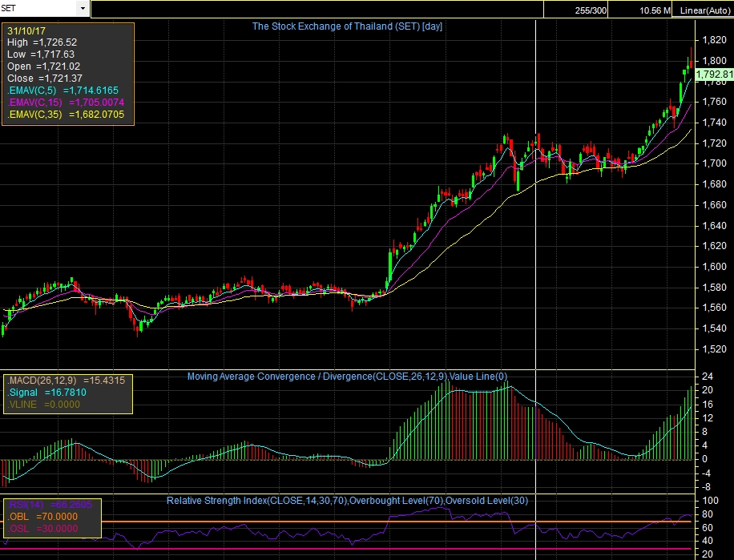Click the SET symbol input box
This screenshot has width=734, height=560.
click(38, 8)
